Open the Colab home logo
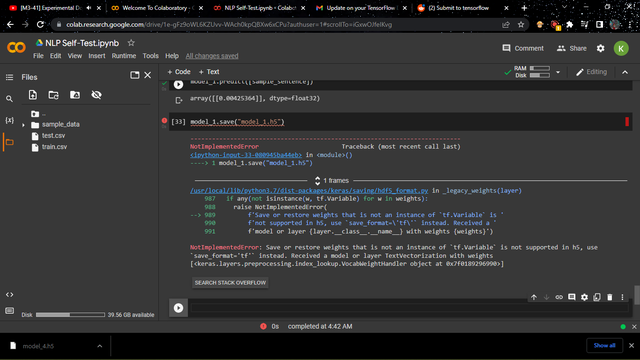640x360 pixels. click(16, 48)
